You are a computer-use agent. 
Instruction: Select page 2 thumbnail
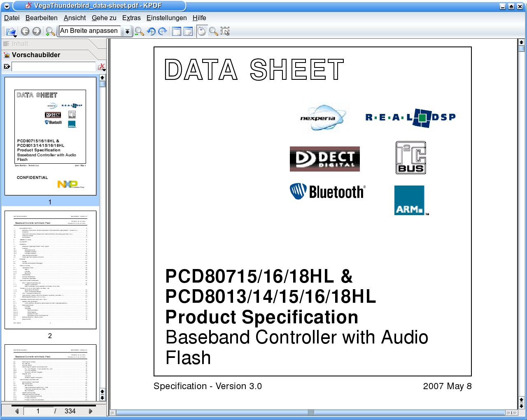point(50,270)
